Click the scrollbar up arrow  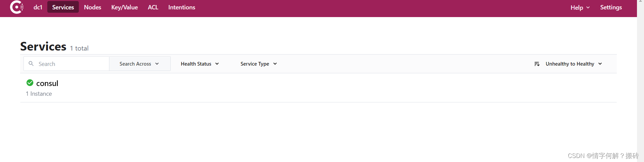tap(640, 1)
